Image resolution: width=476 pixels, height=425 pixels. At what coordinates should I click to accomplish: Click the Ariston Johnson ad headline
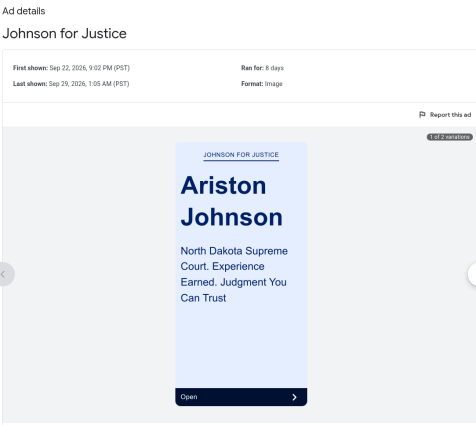(232, 201)
